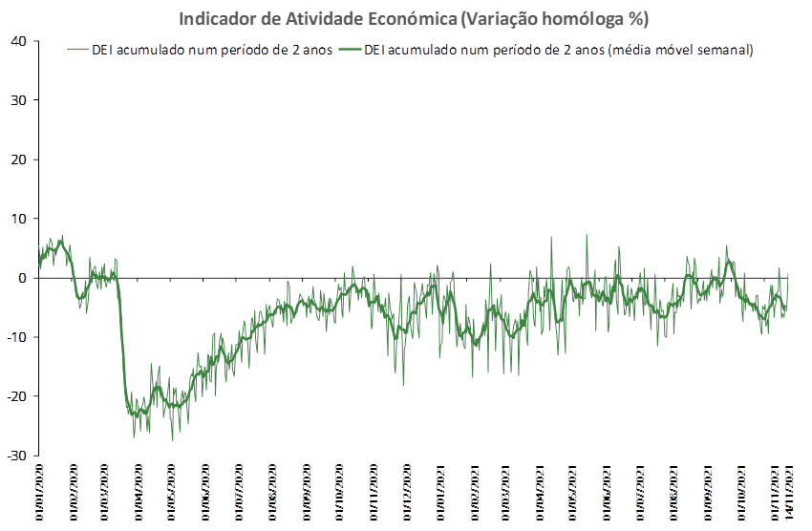This screenshot has height=531, width=812.
Task: Click the 20 label on the vertical axis
Action: pyautogui.click(x=18, y=159)
